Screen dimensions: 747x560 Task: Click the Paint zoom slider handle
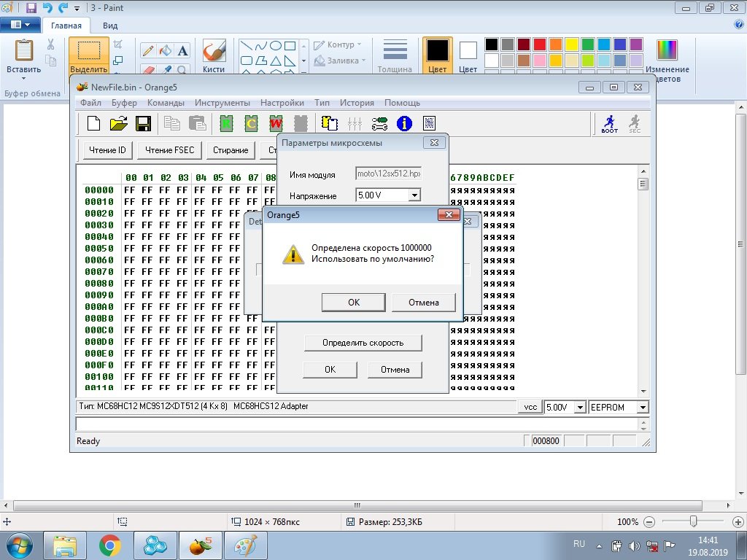click(x=694, y=522)
